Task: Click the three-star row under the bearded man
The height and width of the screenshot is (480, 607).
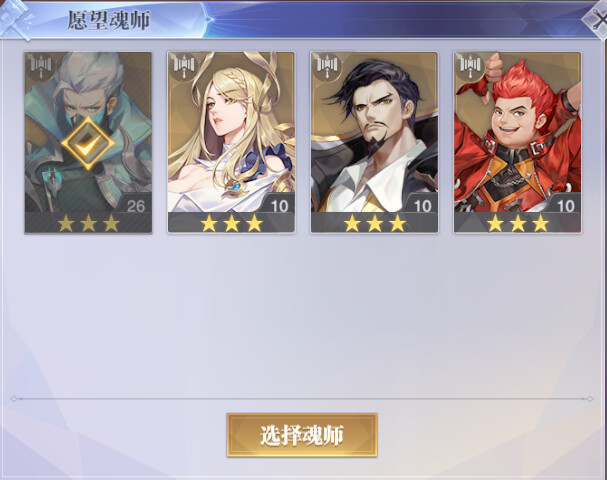Action: (374, 223)
